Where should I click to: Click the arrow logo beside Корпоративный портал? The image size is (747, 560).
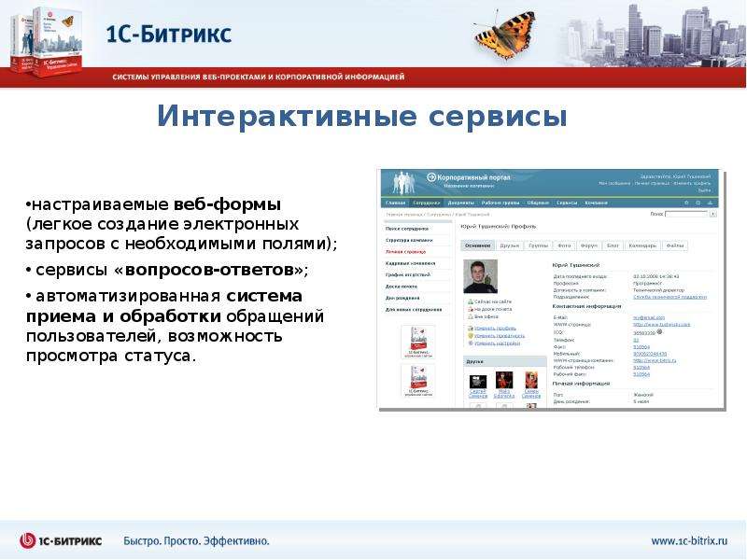(x=431, y=177)
